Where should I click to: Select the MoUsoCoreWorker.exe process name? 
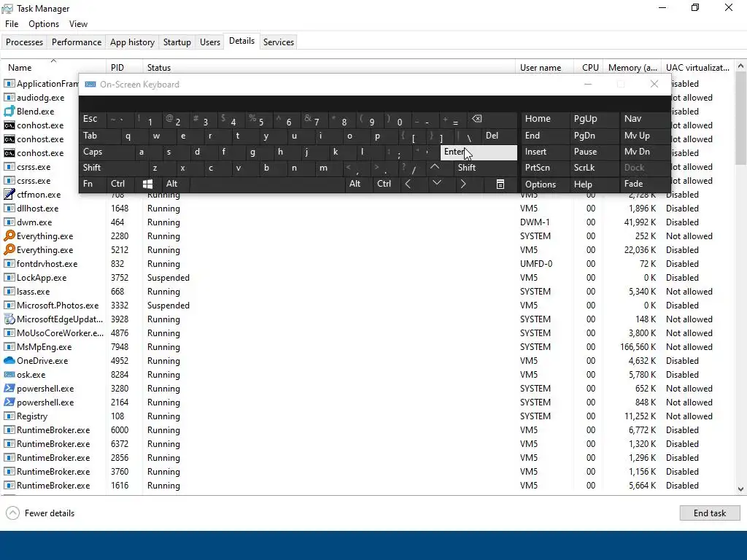[60, 332]
